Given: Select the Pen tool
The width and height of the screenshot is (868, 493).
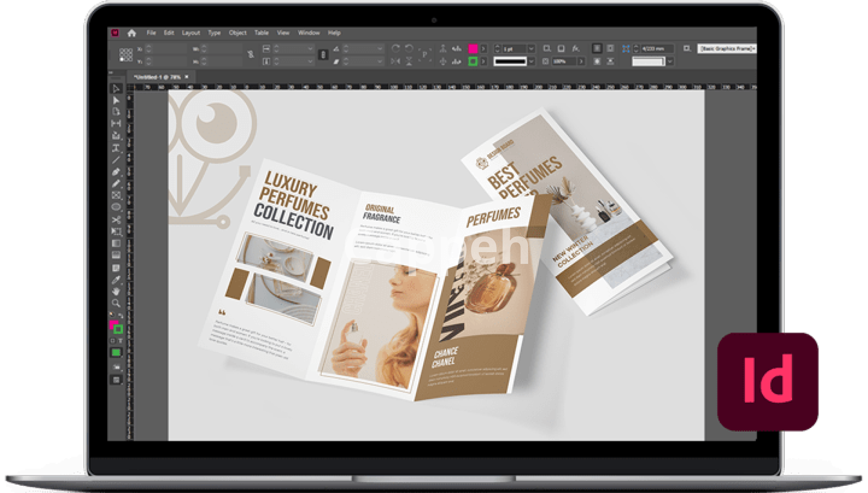Looking at the screenshot, I should pos(116,172).
